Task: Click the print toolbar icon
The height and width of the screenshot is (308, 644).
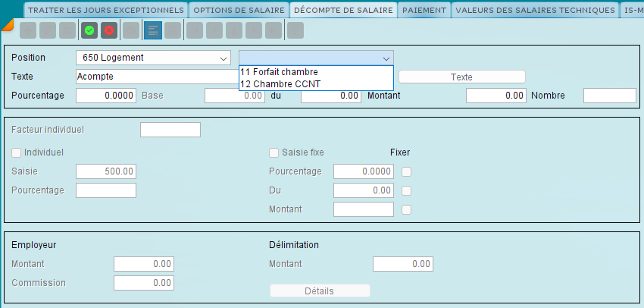Action: point(131,30)
